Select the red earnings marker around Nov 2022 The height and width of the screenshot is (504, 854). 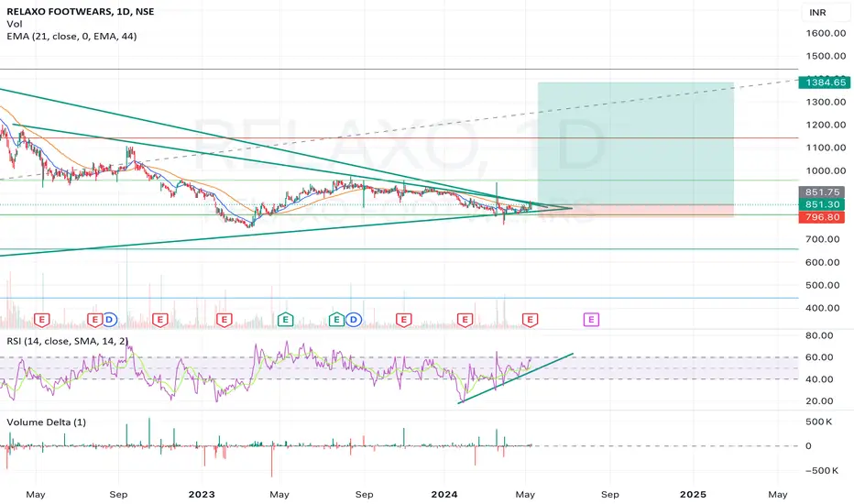159,319
